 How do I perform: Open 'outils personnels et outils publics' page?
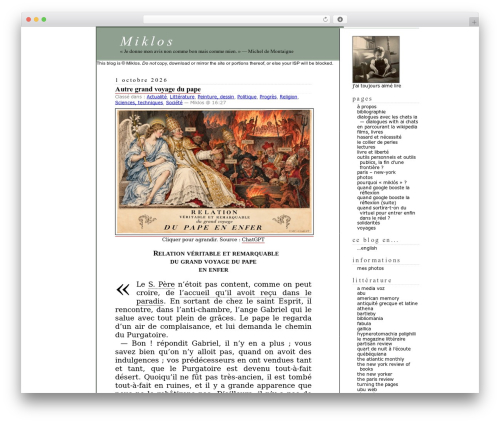tap(386, 162)
